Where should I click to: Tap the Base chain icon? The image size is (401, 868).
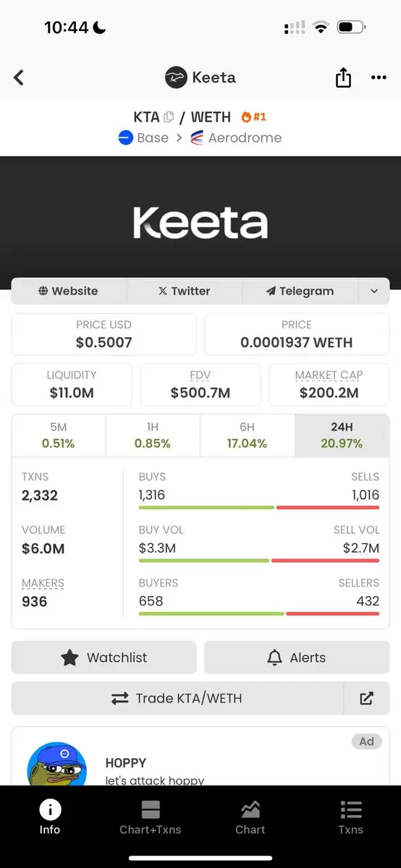[x=126, y=137]
